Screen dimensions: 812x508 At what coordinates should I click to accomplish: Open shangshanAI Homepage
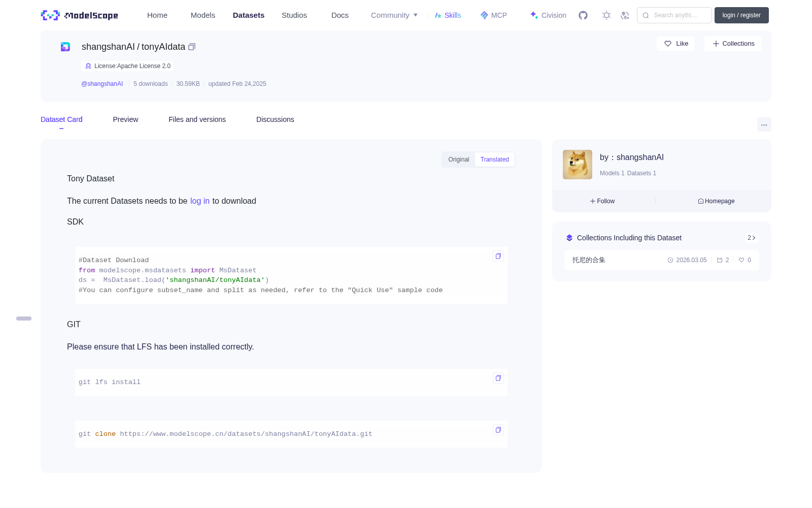716,201
